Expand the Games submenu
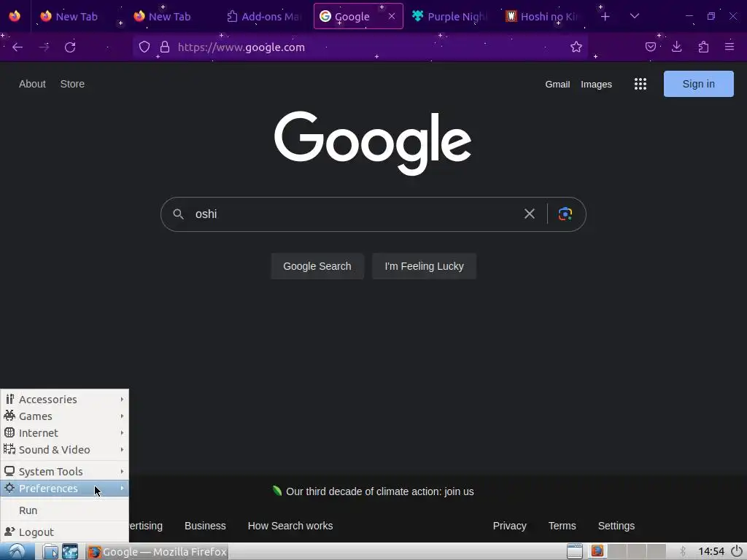Viewport: 747px width, 560px height. click(65, 416)
